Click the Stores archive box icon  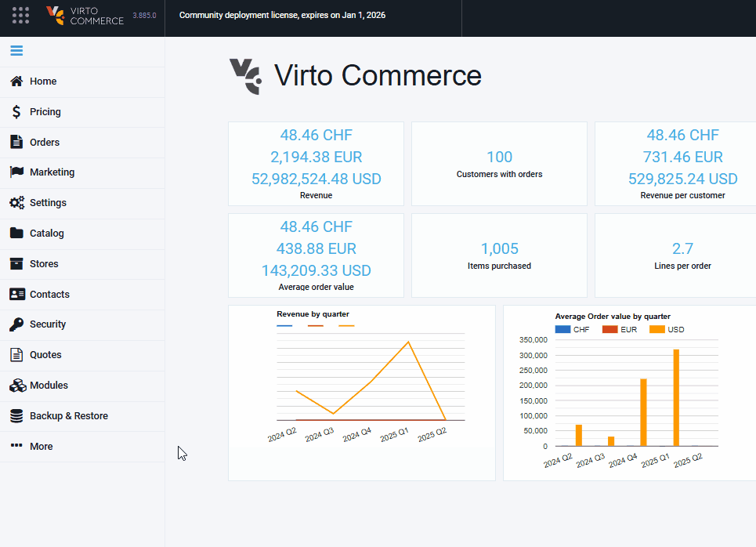[16, 264]
